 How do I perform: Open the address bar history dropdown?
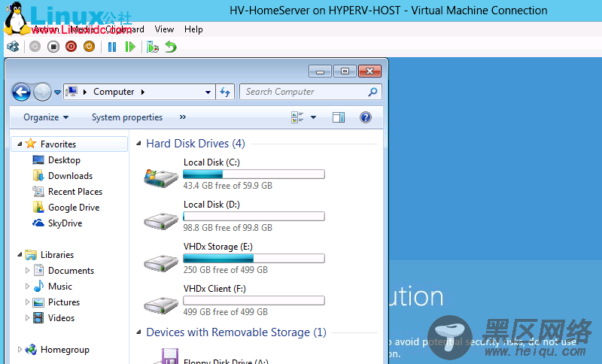[208, 92]
